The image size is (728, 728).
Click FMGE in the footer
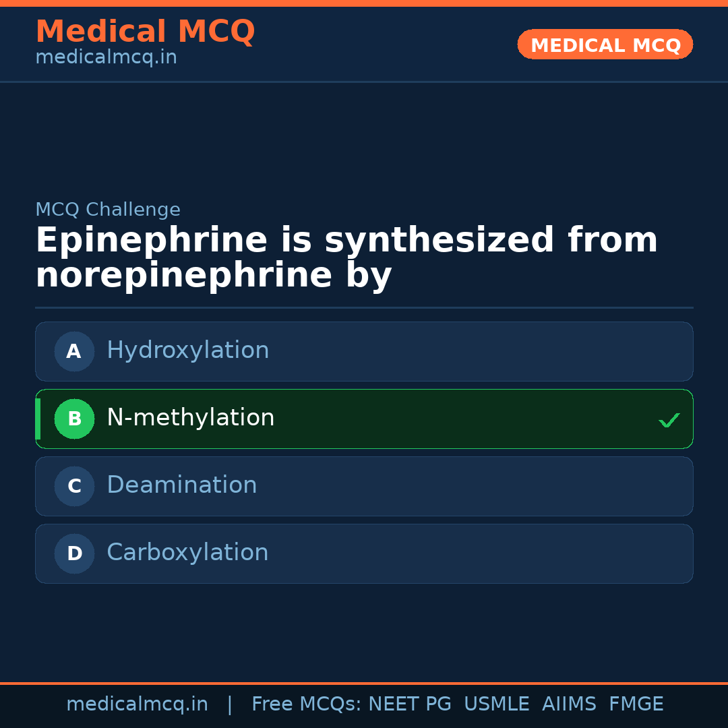click(636, 704)
